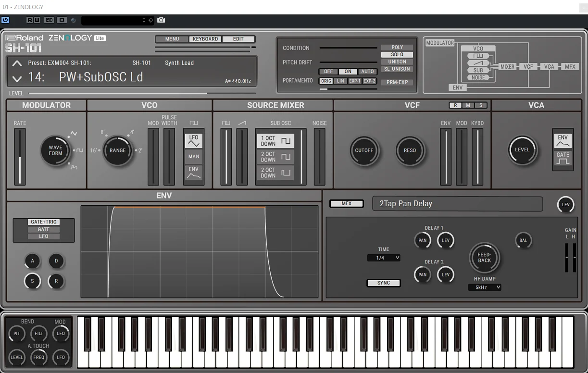Screen dimensions: 588x373
Task: Click the UNISON mode button
Action: [397, 62]
